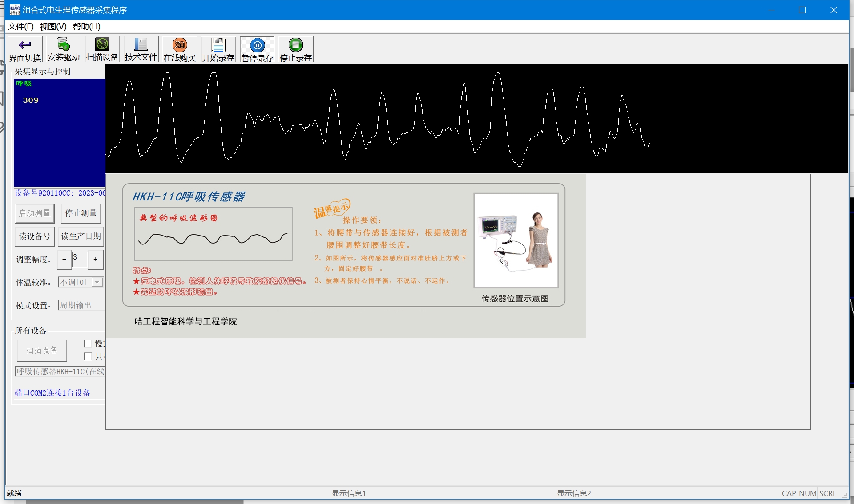
Task: Increase amplitude with the plus button
Action: click(95, 260)
